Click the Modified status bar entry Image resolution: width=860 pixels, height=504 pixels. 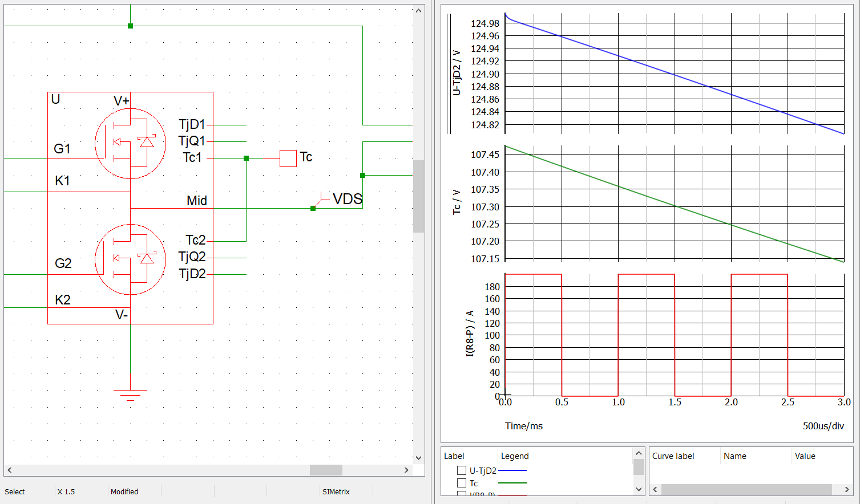[124, 491]
